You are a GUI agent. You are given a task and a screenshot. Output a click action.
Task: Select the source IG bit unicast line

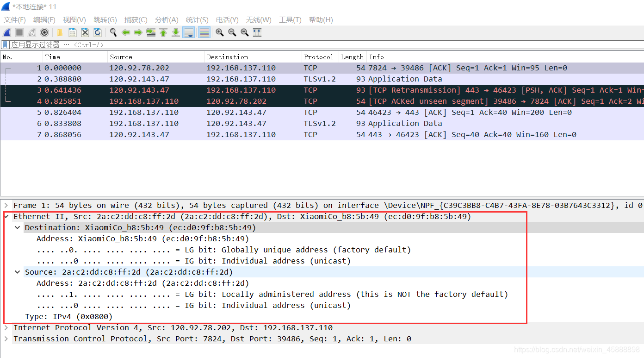pos(194,305)
